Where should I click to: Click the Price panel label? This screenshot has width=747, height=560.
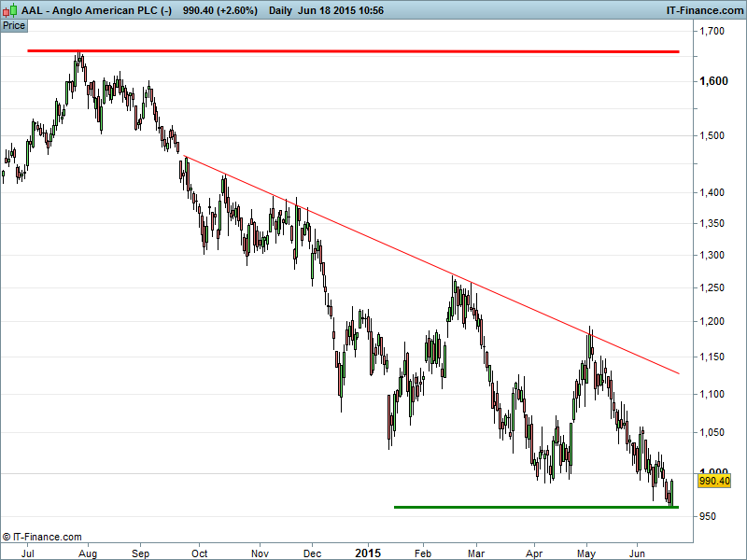click(x=14, y=25)
